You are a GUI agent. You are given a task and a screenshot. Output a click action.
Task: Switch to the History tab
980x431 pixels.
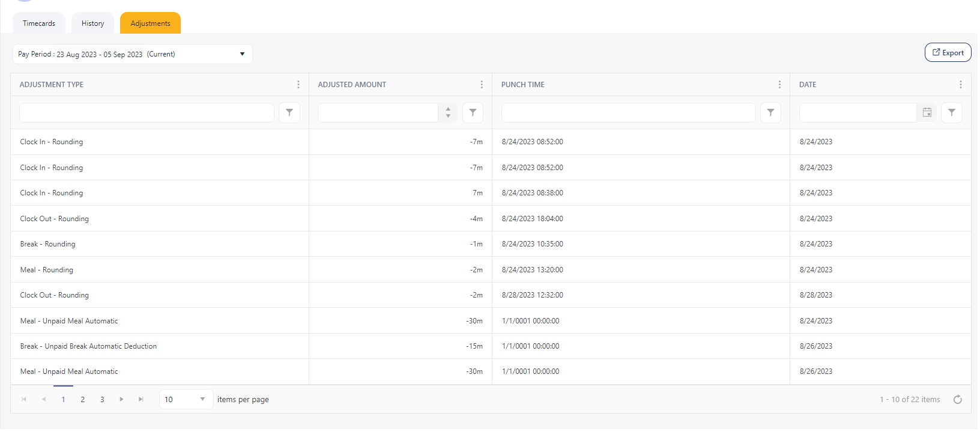click(x=92, y=23)
